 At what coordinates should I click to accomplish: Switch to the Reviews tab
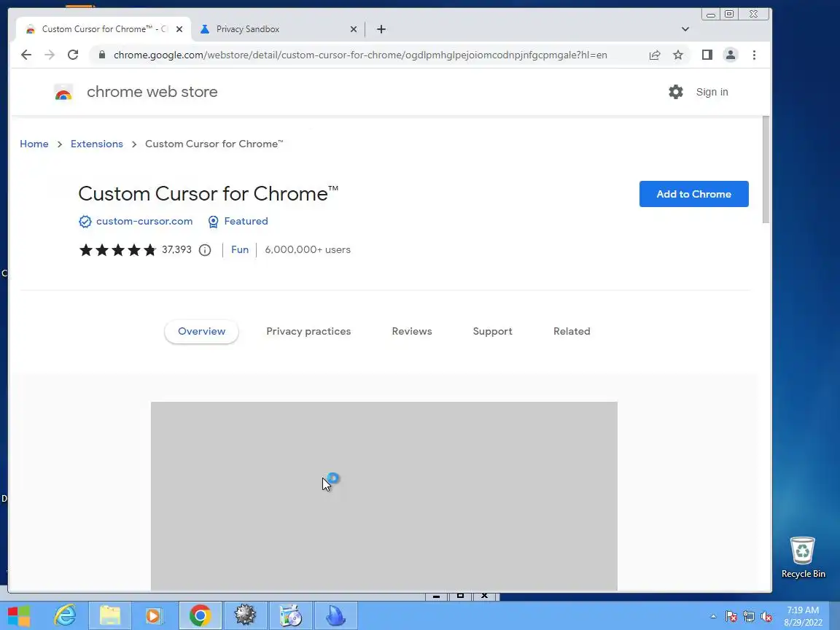411,332
